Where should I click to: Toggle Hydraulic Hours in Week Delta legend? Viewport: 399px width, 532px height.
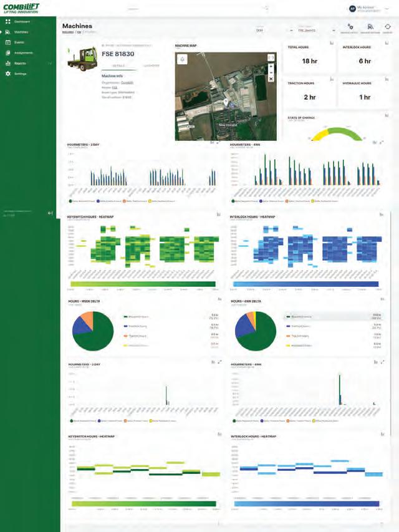(136, 346)
